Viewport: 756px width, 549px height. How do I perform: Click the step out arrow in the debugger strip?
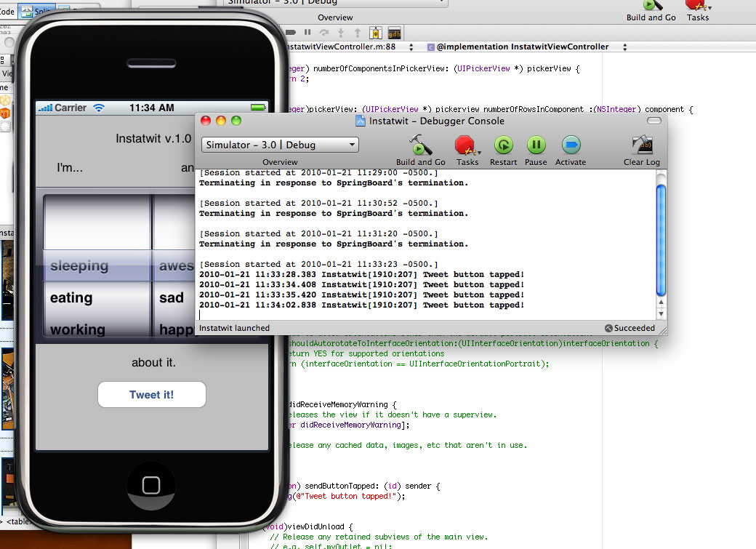point(357,32)
